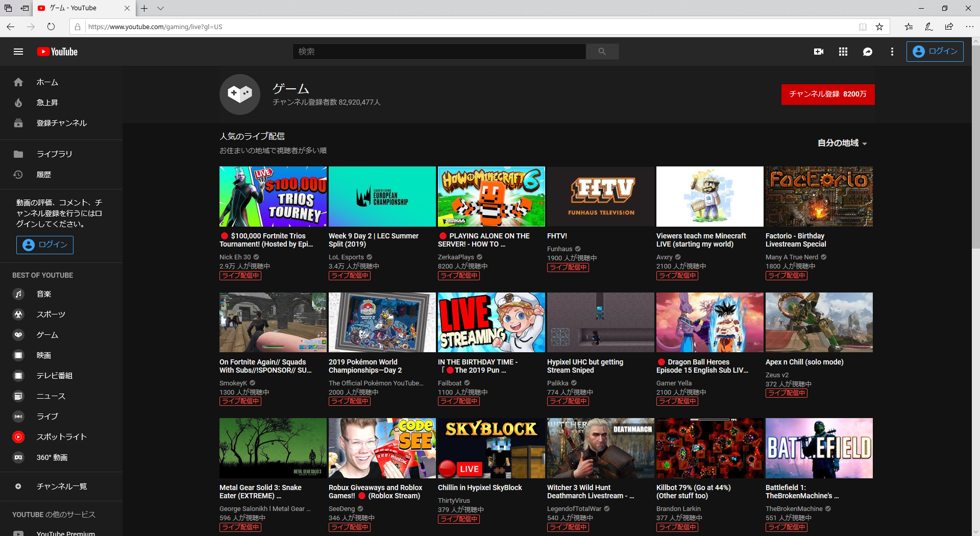Screen dimensions: 980x536
Task: Open Killbot 79% stream title
Action: point(694,492)
